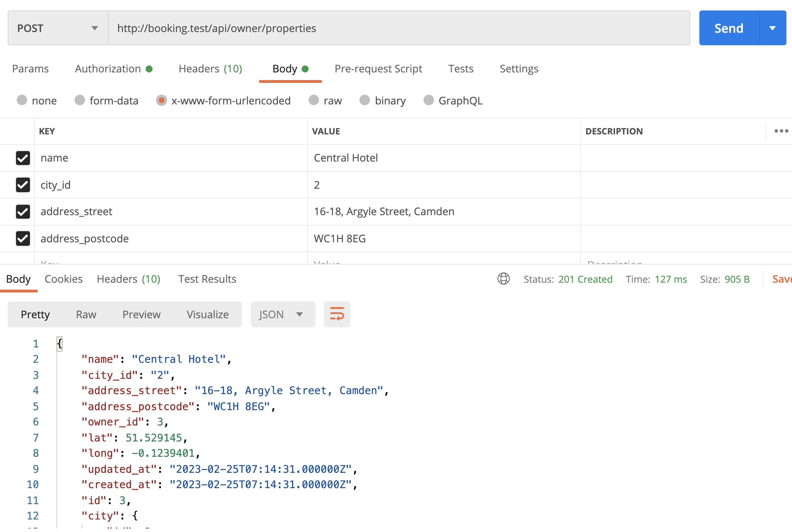Click the "updated_at" timestamp line
The image size is (792, 532).
pyautogui.click(x=219, y=469)
